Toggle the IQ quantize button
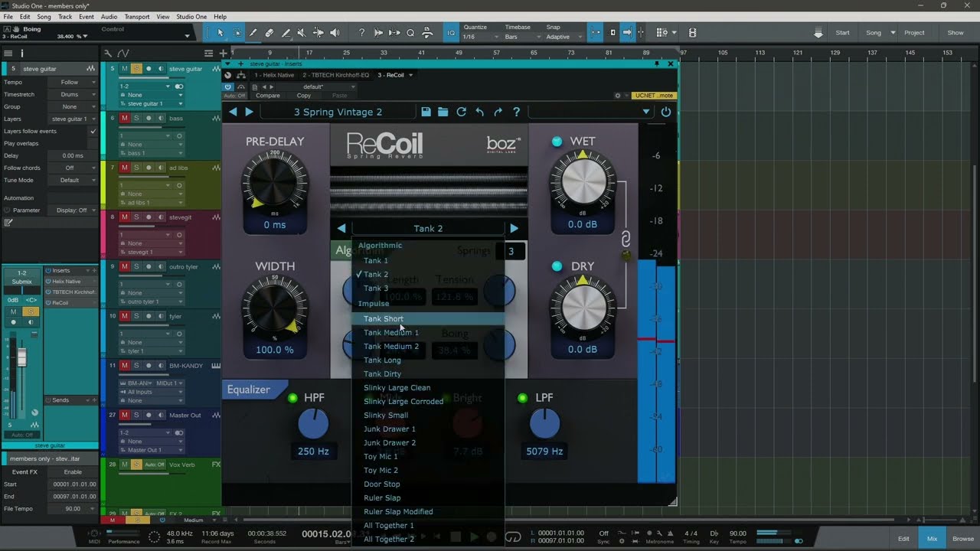Viewport: 980px width, 551px height. (x=451, y=33)
